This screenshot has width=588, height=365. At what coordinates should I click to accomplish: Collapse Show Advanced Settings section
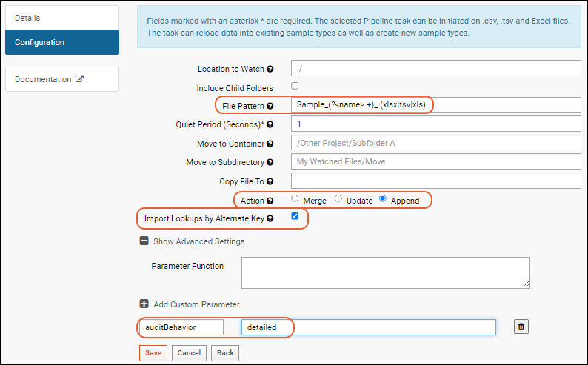pyautogui.click(x=144, y=241)
